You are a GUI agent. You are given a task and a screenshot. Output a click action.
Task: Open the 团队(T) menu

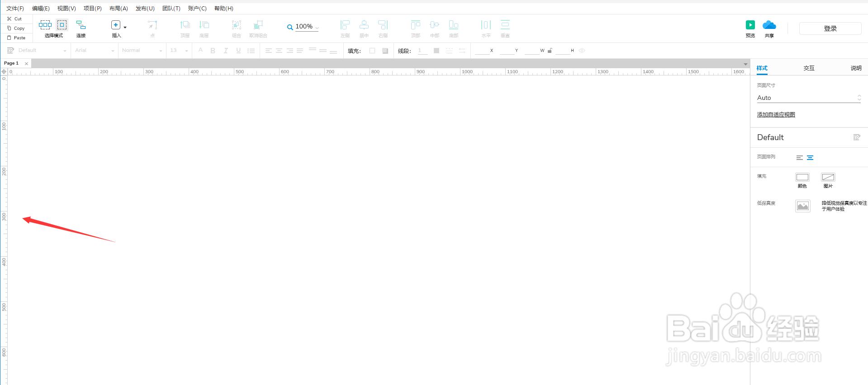(171, 9)
